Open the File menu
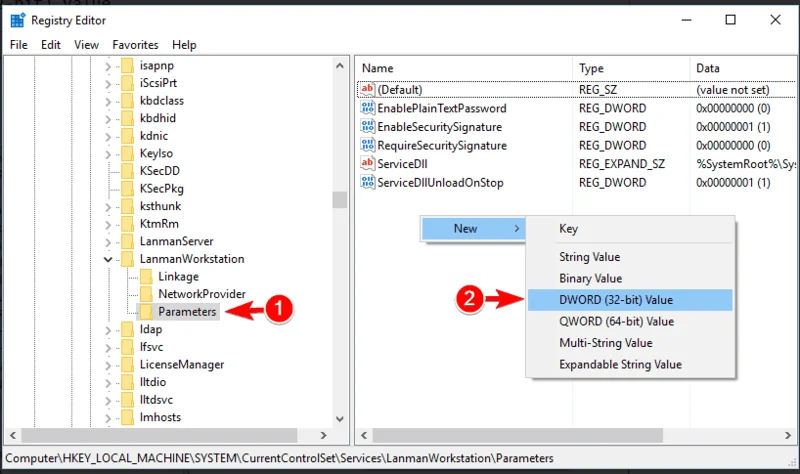The width and height of the screenshot is (800, 474). [x=19, y=45]
